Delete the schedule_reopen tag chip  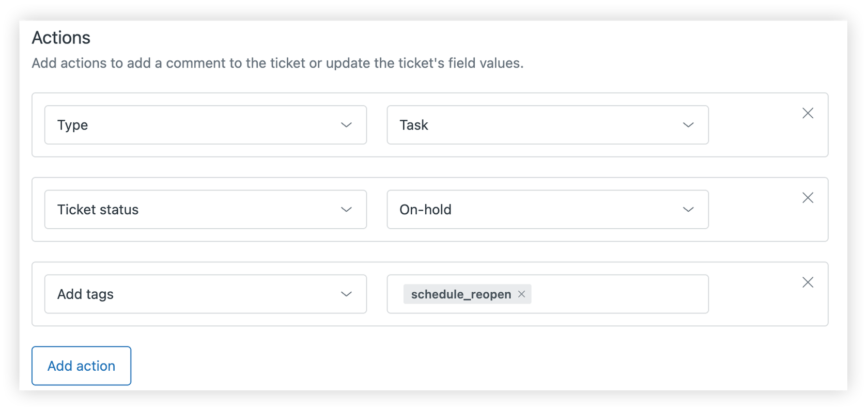[x=521, y=294]
